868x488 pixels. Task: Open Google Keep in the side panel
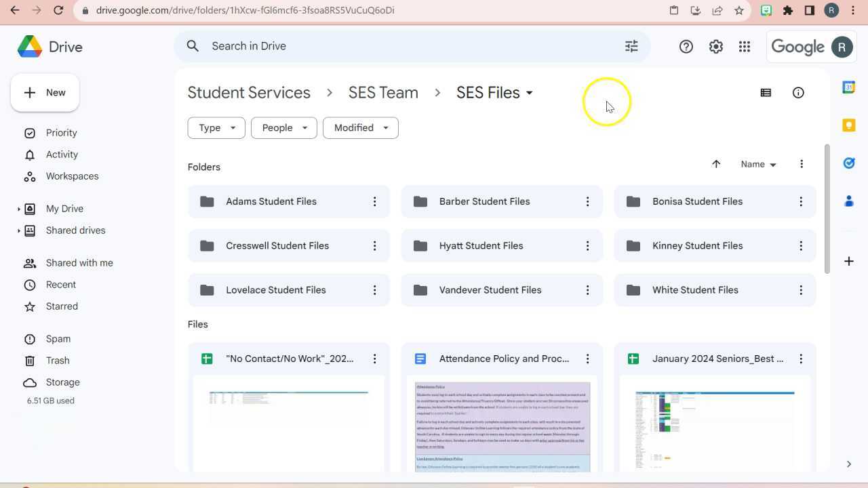pyautogui.click(x=848, y=125)
